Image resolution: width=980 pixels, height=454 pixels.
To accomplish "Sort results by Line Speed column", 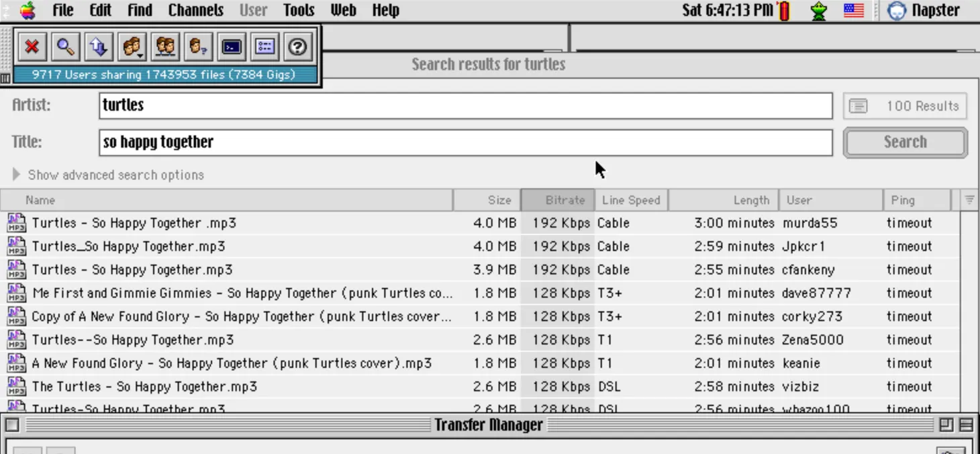I will pos(631,200).
